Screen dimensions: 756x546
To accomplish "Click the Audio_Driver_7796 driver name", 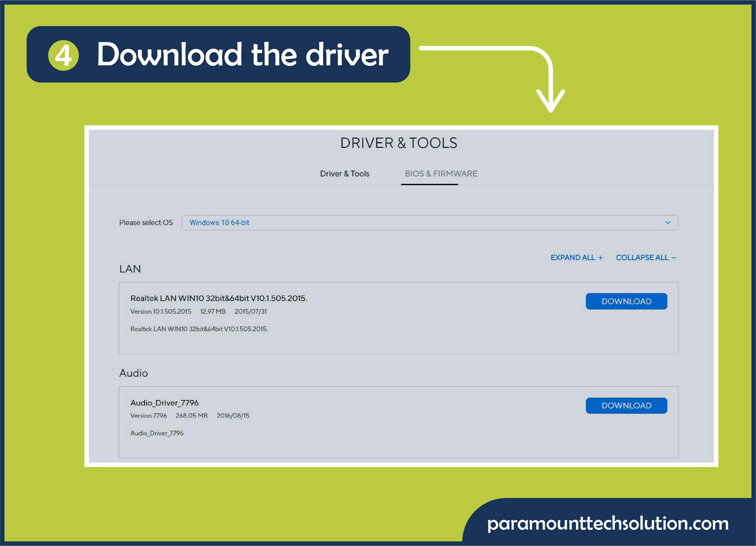I will tap(165, 403).
